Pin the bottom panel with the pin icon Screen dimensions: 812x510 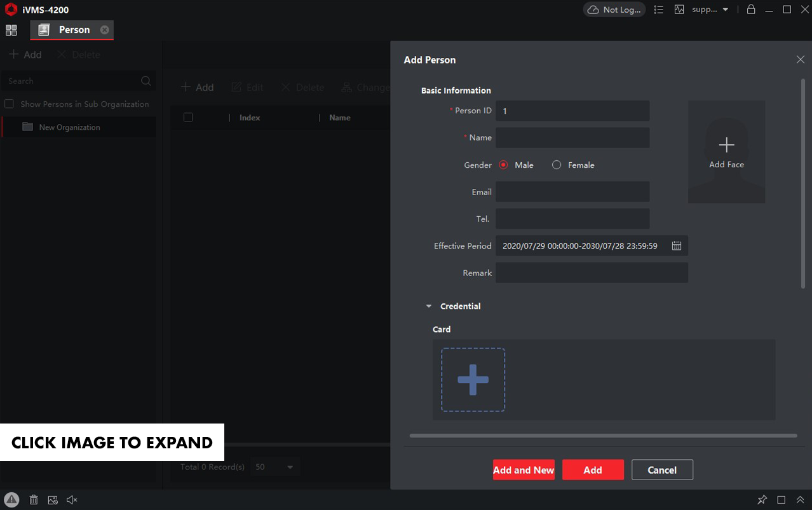(762, 500)
